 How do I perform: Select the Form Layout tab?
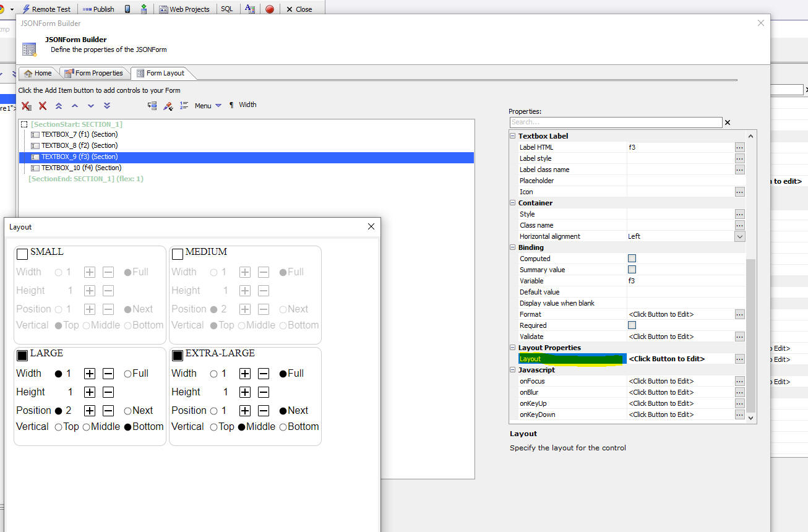click(161, 73)
